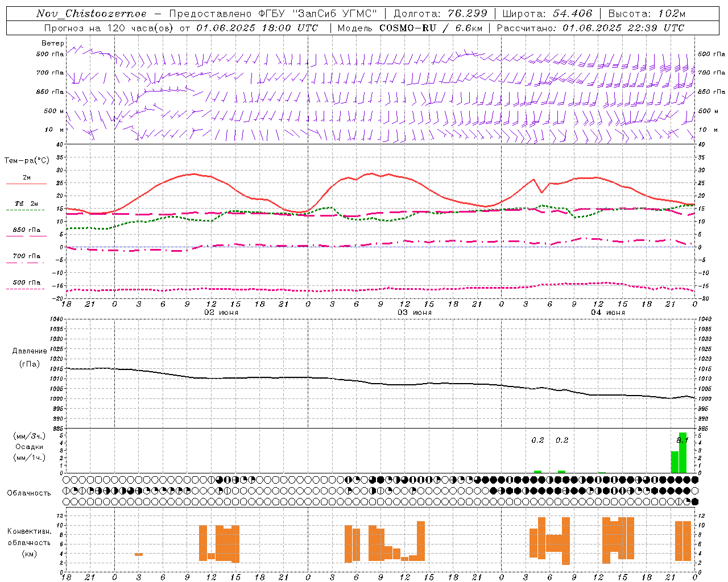Select the text "Предоставлено ФГБУ ЗапСиб УГМС"

point(274,14)
